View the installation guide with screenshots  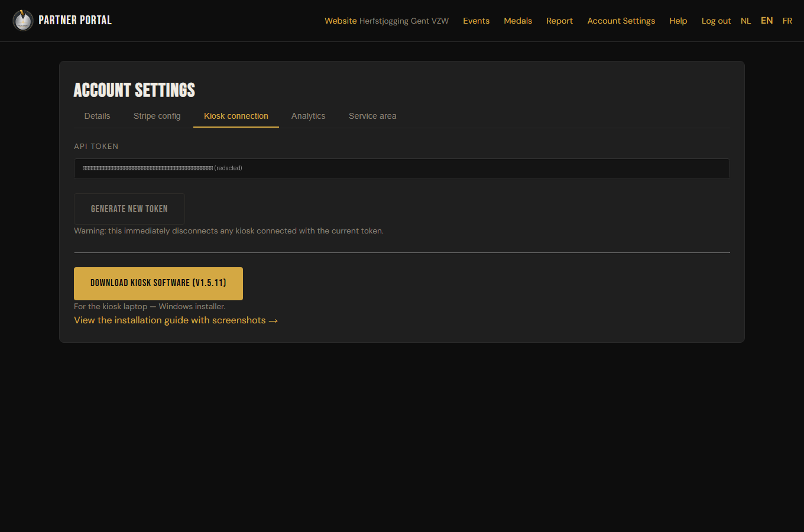tap(176, 320)
